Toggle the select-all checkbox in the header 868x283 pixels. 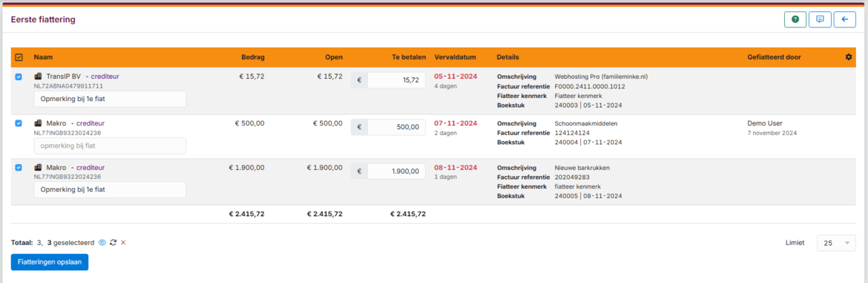[x=19, y=57]
